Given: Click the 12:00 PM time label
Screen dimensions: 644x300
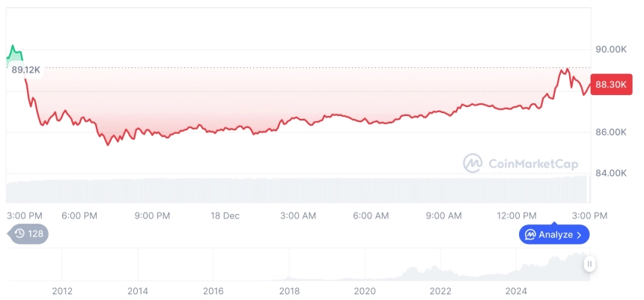Looking at the screenshot, I should [x=518, y=215].
